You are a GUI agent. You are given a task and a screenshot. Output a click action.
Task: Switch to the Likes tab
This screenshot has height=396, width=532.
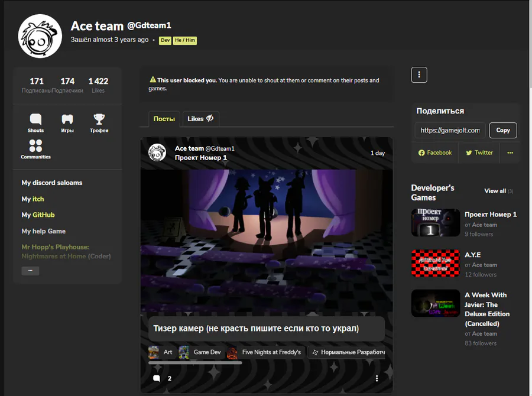200,119
